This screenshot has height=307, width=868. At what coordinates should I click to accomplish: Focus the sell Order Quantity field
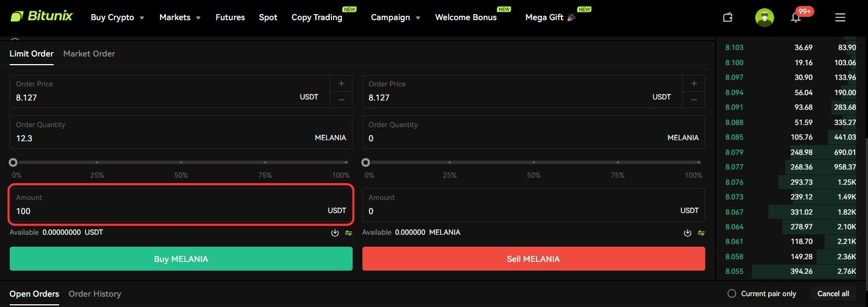pyautogui.click(x=534, y=132)
